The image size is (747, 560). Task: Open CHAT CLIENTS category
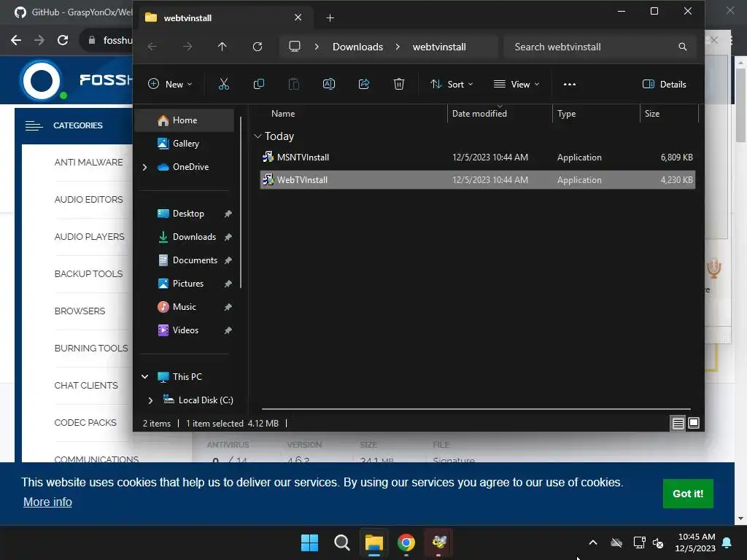86,385
